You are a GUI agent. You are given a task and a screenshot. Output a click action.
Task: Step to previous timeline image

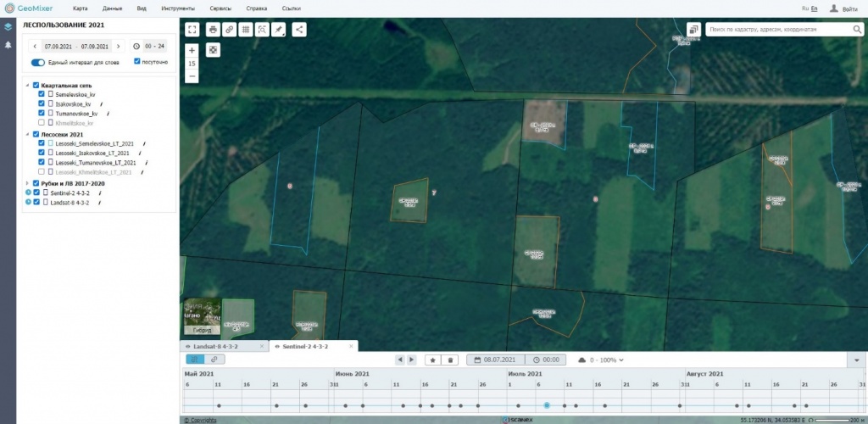click(400, 360)
